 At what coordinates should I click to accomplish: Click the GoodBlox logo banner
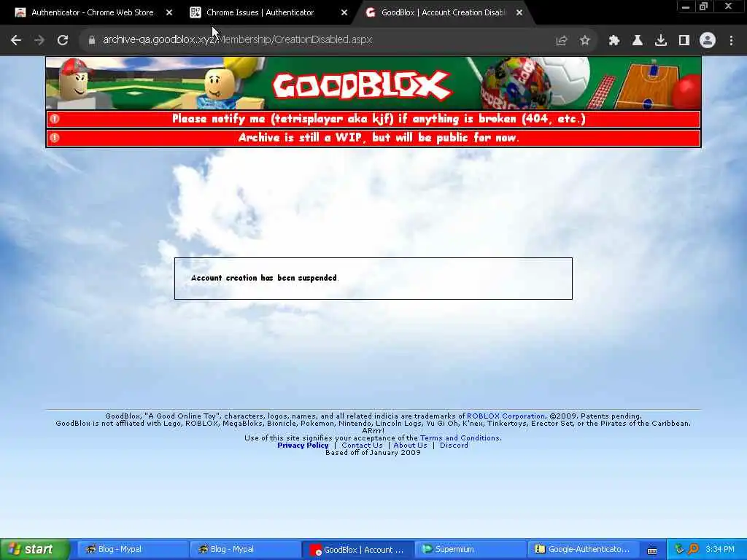(362, 85)
